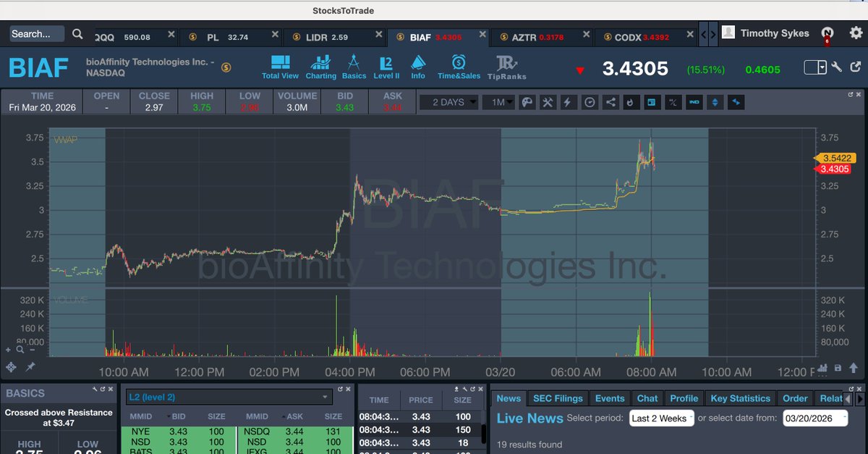The height and width of the screenshot is (454, 868).
Task: Toggle the lightning fast-trade icon
Action: pyautogui.click(x=569, y=102)
